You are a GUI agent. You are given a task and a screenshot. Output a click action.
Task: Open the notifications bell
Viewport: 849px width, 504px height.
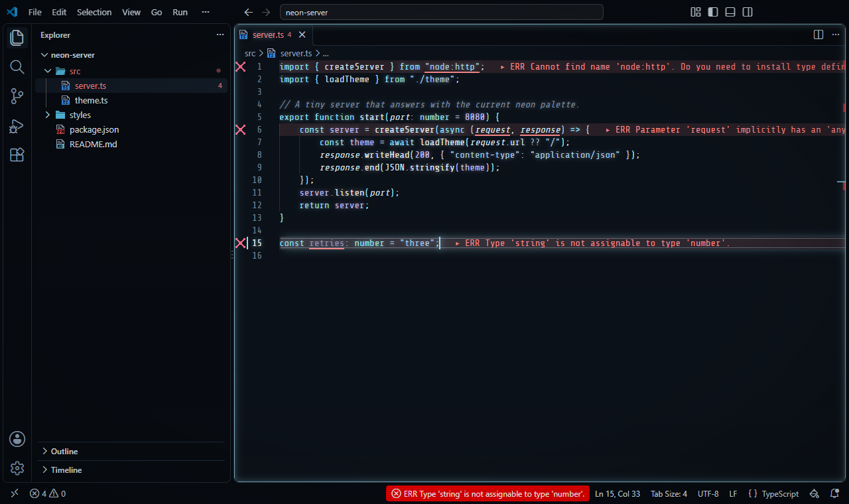tap(834, 493)
